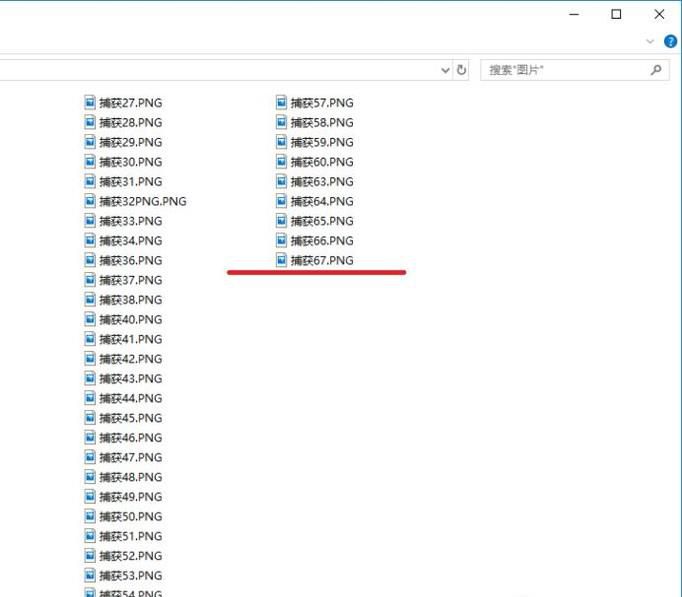Click the icon of 捕获45.PNG
Image resolution: width=682 pixels, height=597 pixels.
point(90,418)
